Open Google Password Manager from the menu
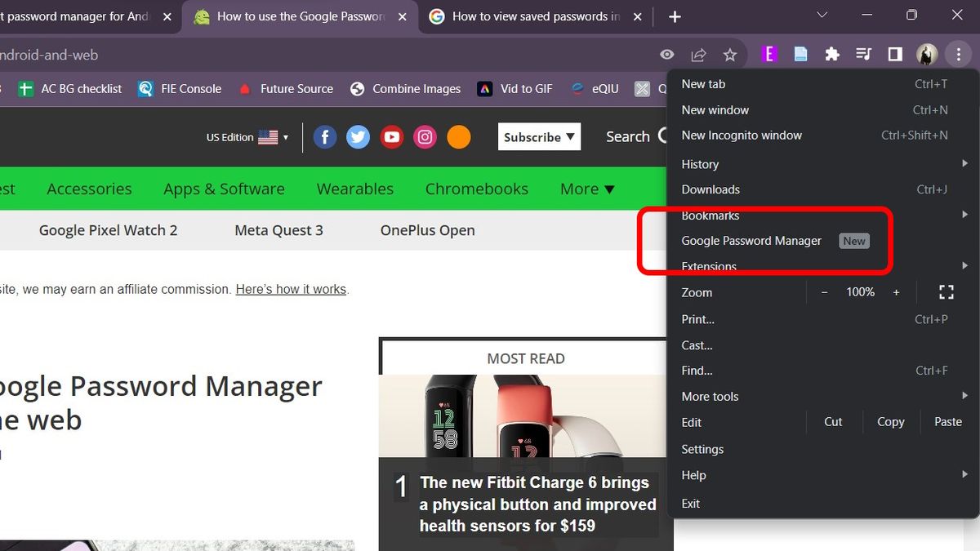Viewport: 980px width, 551px height. 751,241
